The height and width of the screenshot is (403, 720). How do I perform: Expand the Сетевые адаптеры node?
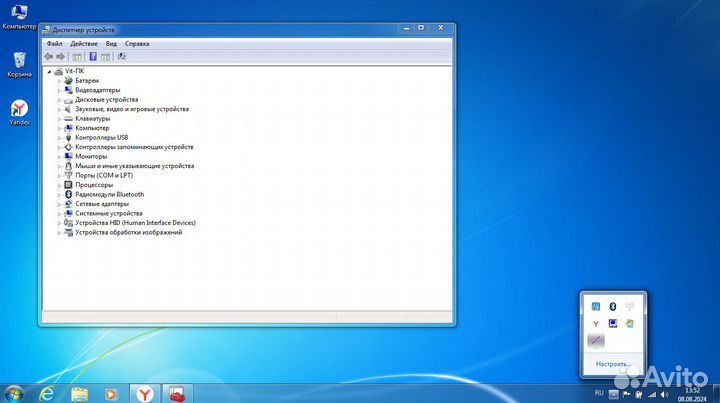pos(59,204)
